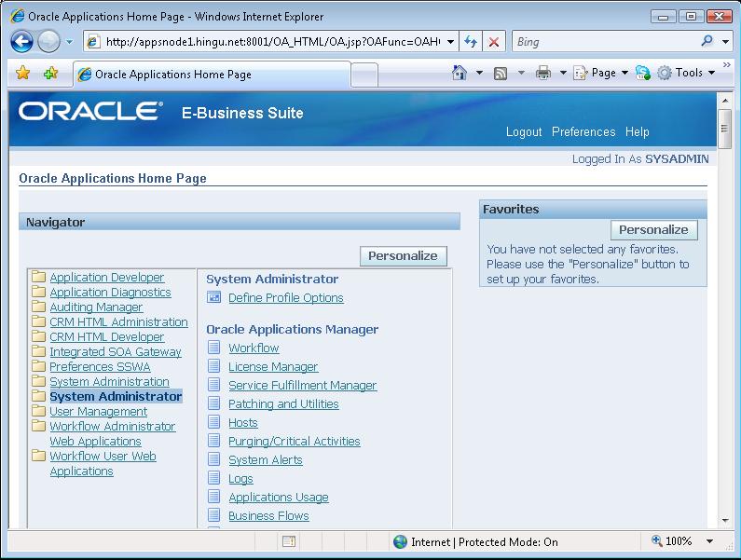Image resolution: width=741 pixels, height=560 pixels.
Task: Click the Refresh page icon
Action: coord(471,42)
